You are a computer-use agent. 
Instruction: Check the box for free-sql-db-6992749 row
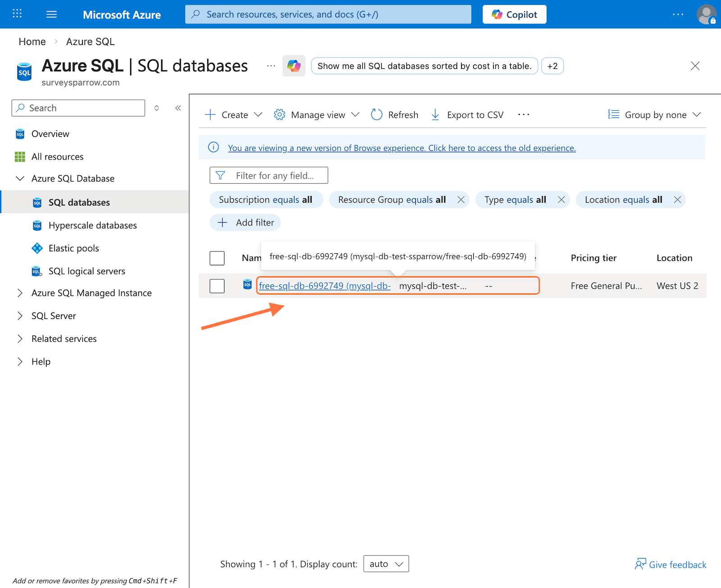(x=217, y=286)
